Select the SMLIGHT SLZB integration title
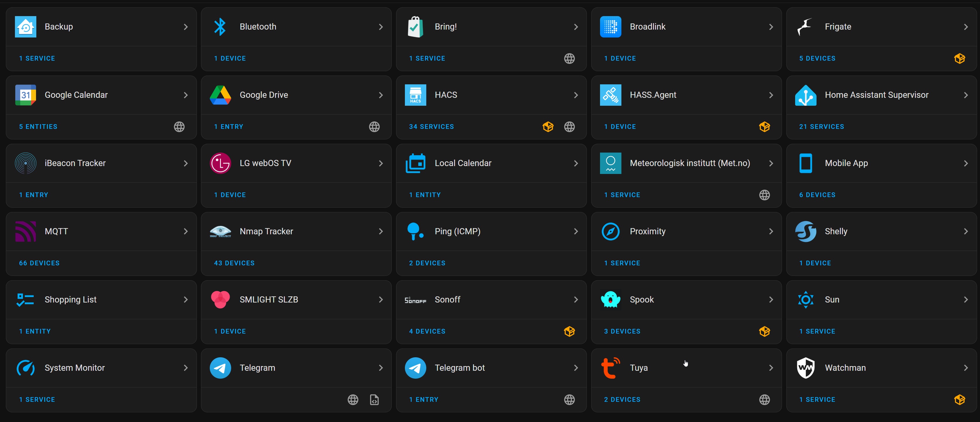 coord(269,300)
